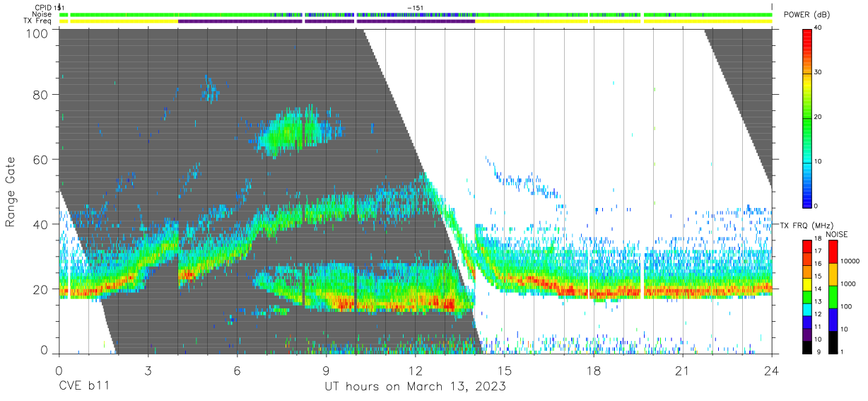Click the 'POWER (dB)' legend title
Viewport: 868px width, 401px height.
[x=807, y=15]
